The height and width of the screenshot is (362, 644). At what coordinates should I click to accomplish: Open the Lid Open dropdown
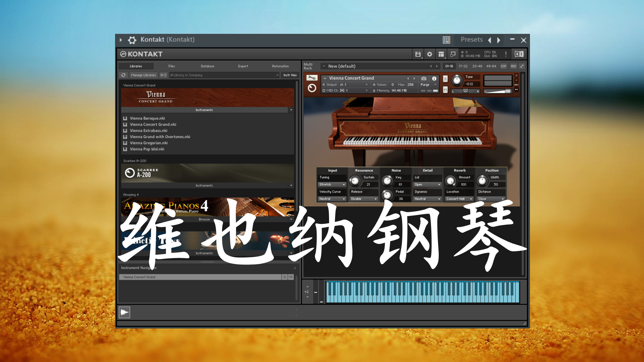click(x=427, y=185)
